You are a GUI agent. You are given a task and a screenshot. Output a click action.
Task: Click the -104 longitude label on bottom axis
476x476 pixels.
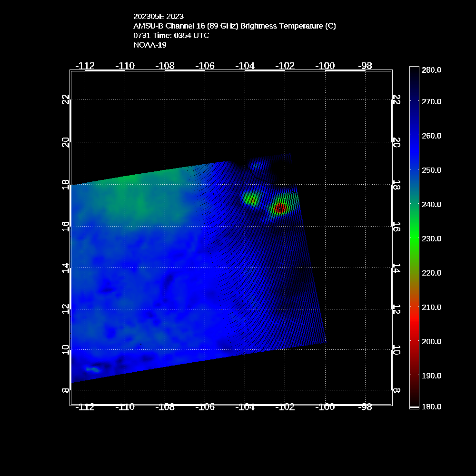coord(246,407)
